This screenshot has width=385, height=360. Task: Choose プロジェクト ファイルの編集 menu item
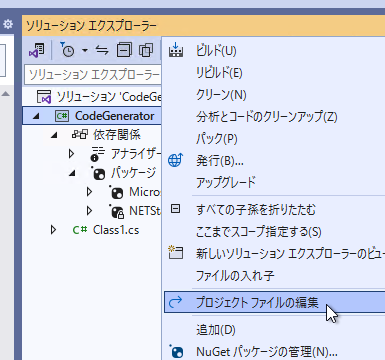pos(275,302)
